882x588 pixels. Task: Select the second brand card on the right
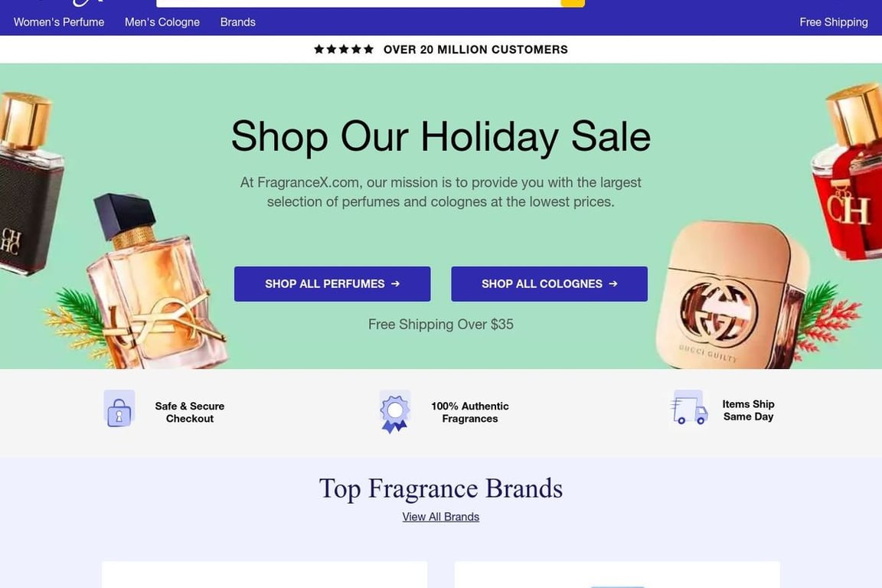[617, 574]
